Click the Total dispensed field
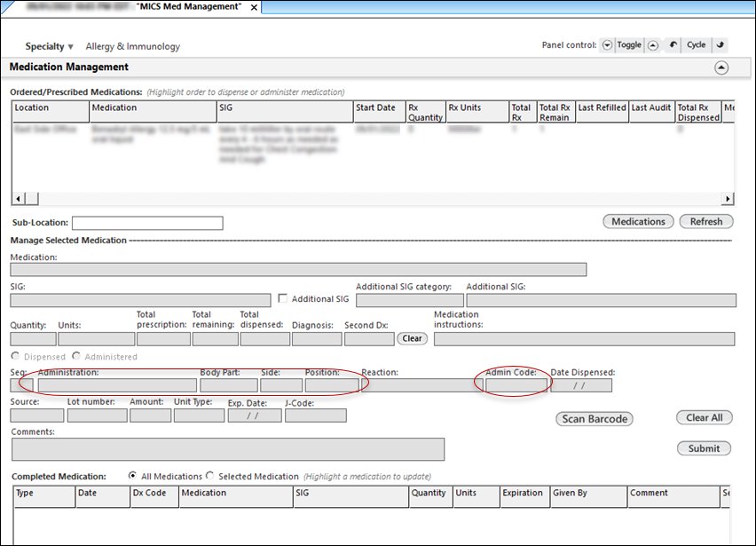 pos(265,339)
